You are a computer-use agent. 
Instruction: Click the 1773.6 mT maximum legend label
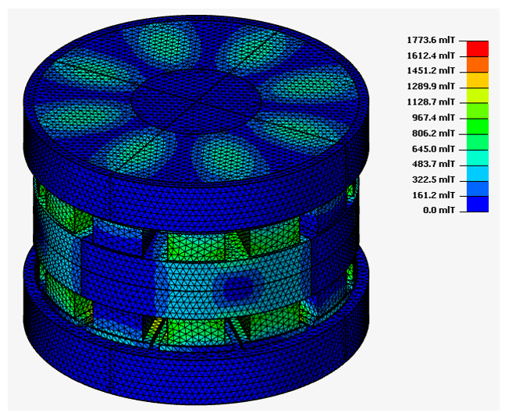coord(430,40)
